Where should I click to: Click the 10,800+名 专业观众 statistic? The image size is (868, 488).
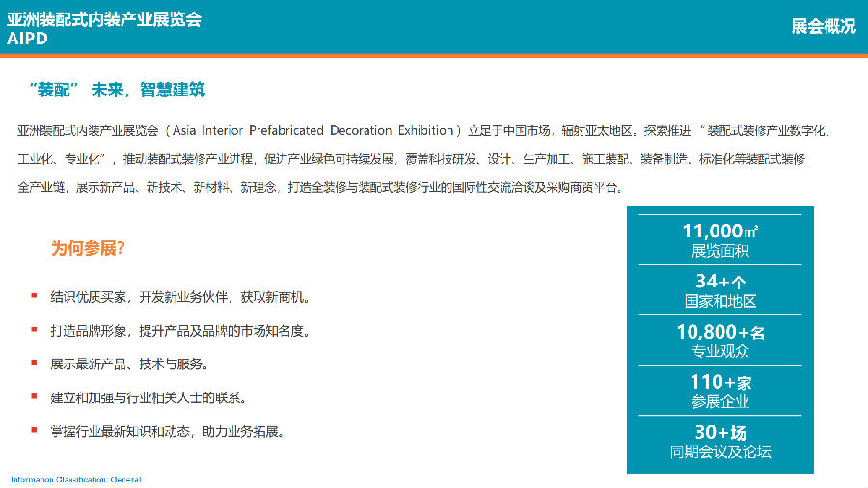[x=720, y=340]
